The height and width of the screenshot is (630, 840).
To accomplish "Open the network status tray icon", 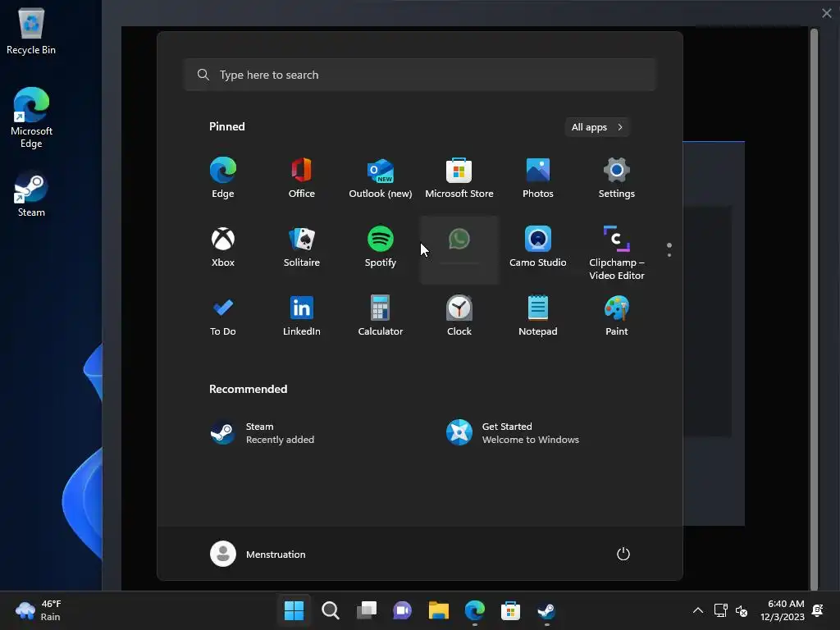I will [721, 610].
